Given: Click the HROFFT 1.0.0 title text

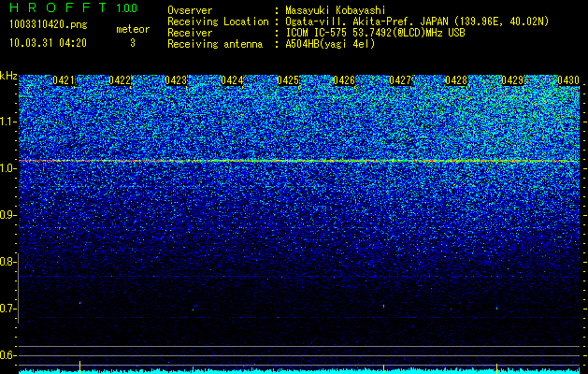Looking at the screenshot, I should point(73,7).
